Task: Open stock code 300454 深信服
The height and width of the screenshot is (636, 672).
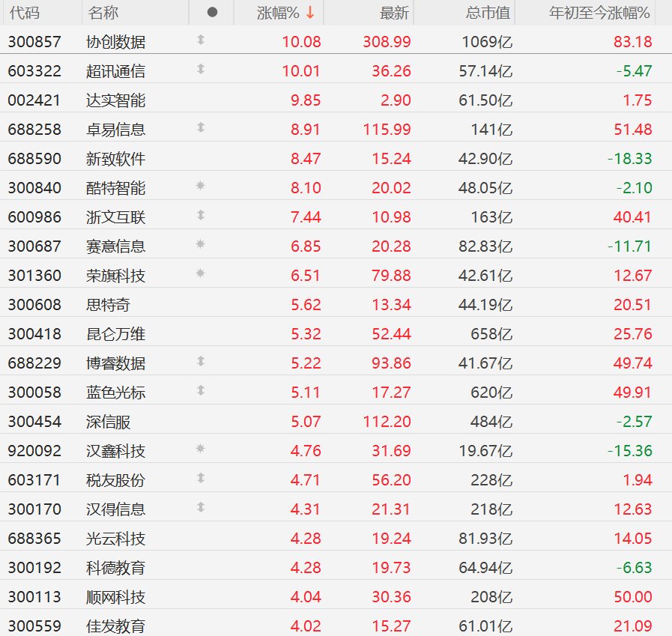Action: [34, 422]
